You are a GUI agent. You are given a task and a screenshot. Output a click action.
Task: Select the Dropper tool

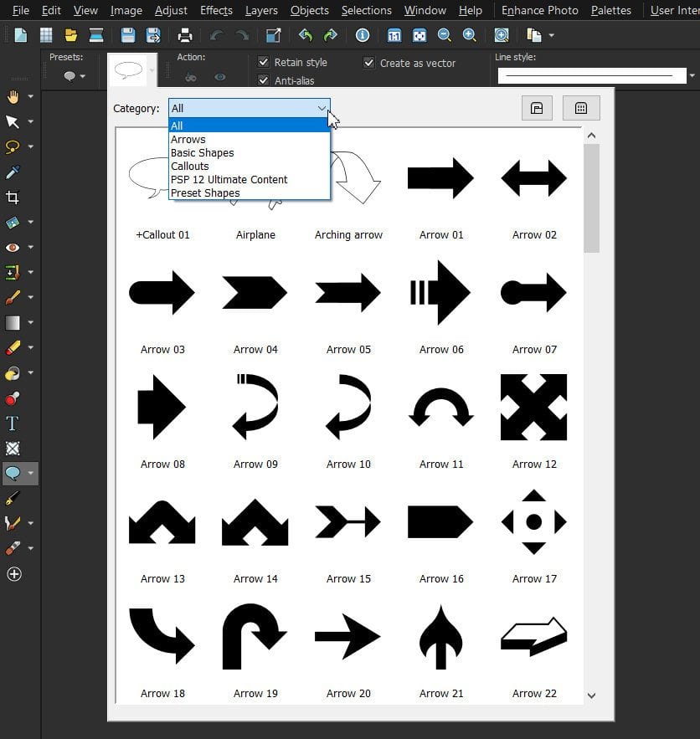(13, 172)
